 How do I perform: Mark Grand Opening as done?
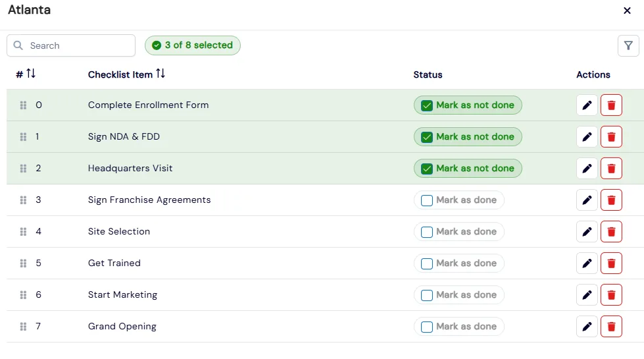point(458,327)
